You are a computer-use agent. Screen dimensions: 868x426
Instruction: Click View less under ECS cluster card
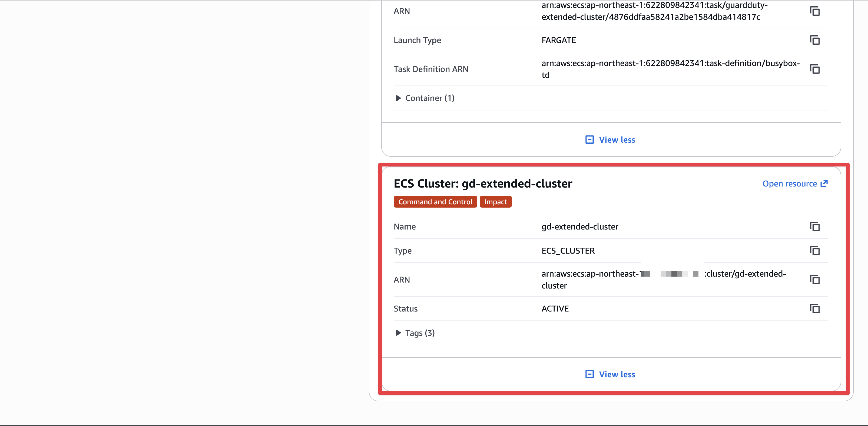(617, 374)
